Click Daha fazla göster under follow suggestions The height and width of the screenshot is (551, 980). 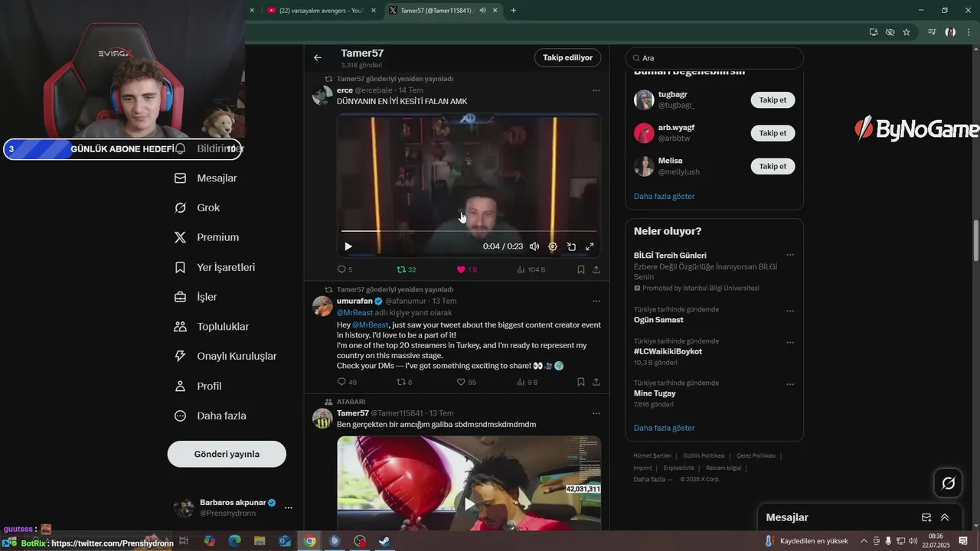(664, 197)
